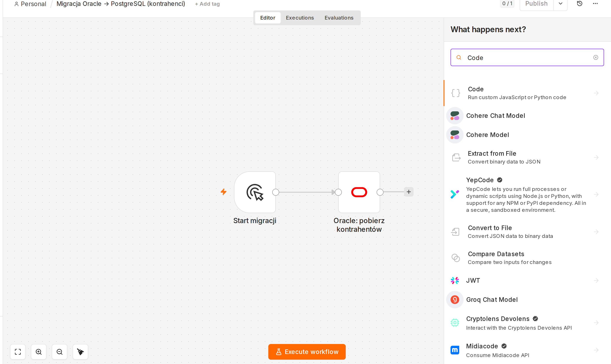Click the Cohere Chat Model icon

coord(454,116)
